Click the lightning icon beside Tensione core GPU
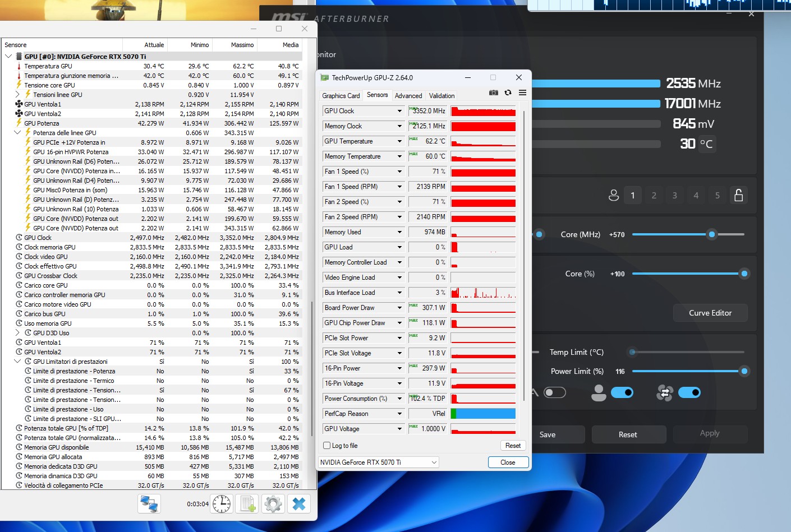Image resolution: width=791 pixels, height=532 pixels. pos(19,85)
